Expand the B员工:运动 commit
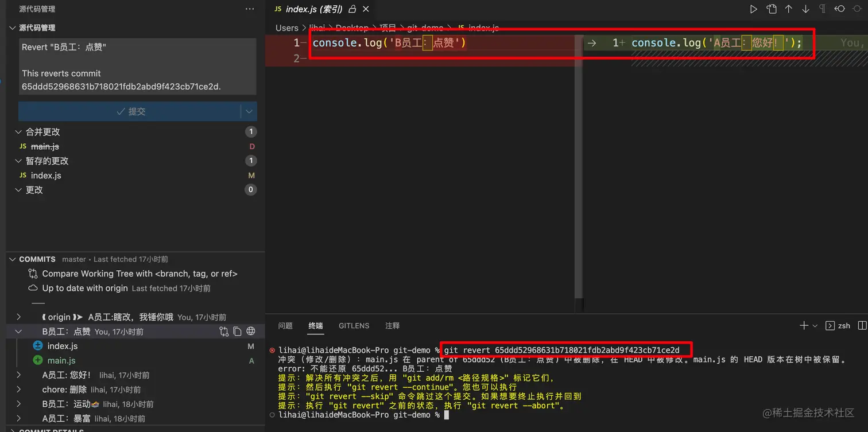Viewport: 868px width, 432px height. point(18,404)
